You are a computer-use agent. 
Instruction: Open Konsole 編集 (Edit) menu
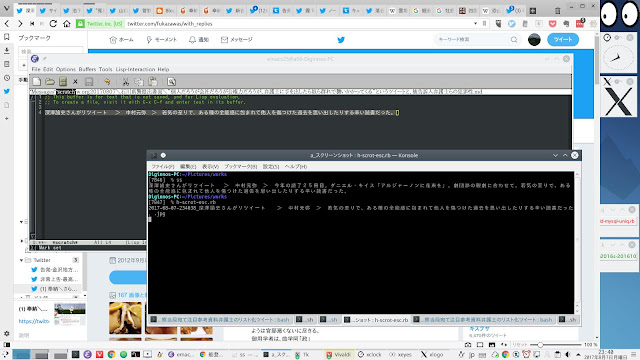188,167
